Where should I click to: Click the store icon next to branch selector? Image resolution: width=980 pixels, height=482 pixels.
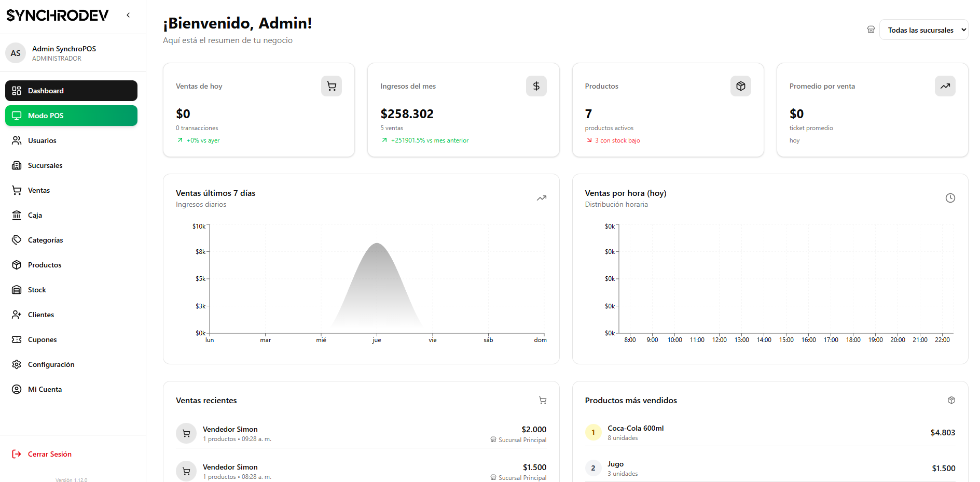(871, 30)
